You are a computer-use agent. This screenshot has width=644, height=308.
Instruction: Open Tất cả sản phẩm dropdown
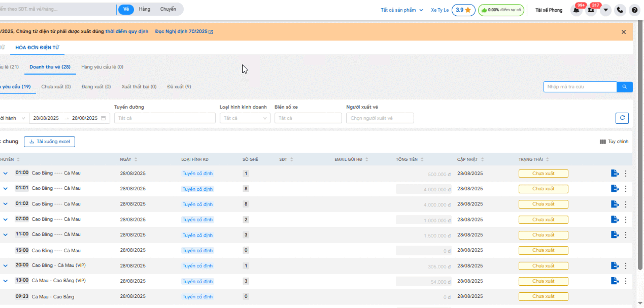(401, 10)
